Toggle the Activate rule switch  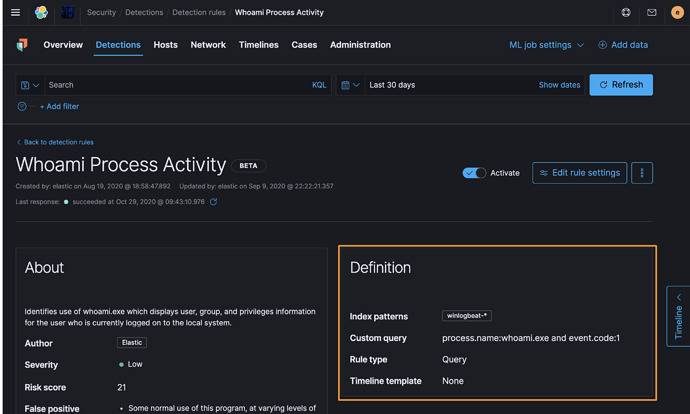coord(474,173)
